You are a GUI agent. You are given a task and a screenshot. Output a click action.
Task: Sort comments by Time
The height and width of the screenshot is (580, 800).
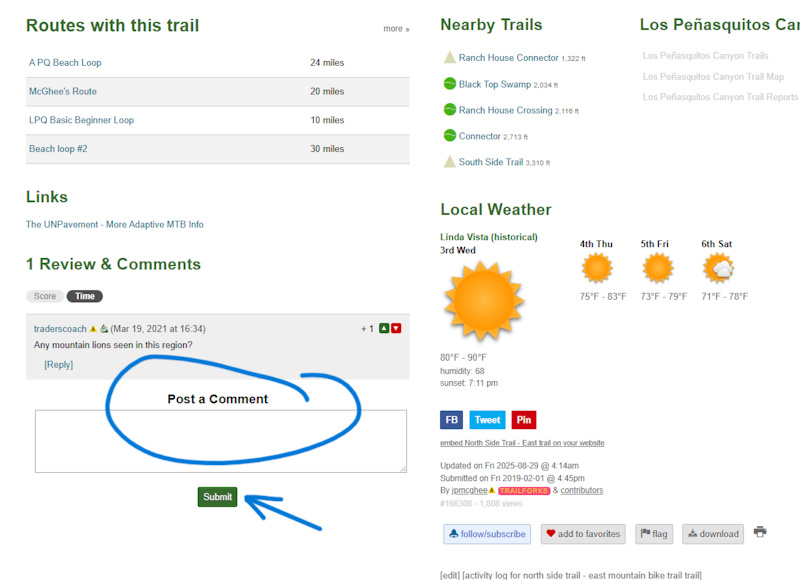coord(85,296)
